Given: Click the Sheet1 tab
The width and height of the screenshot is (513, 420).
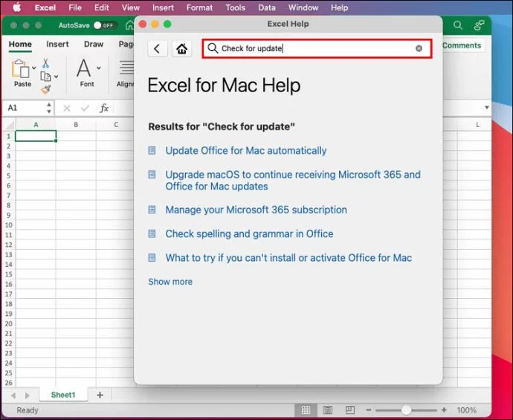Looking at the screenshot, I should coord(63,395).
